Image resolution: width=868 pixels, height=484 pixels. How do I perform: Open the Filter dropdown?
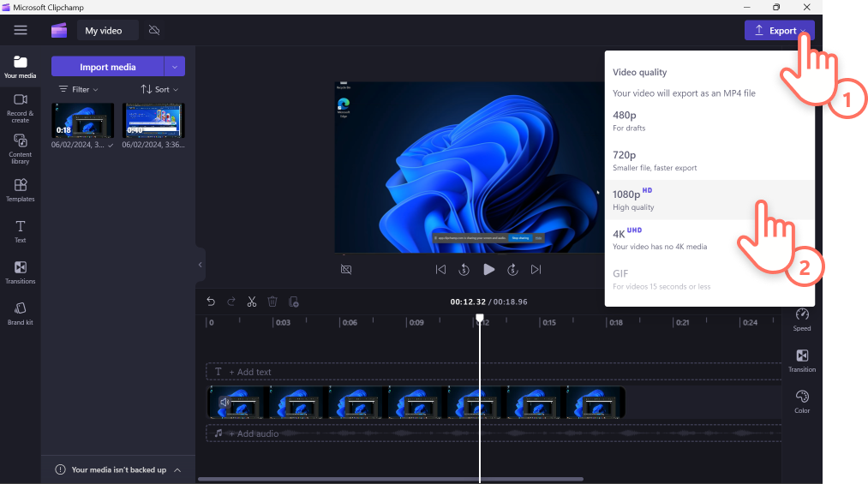coord(78,89)
